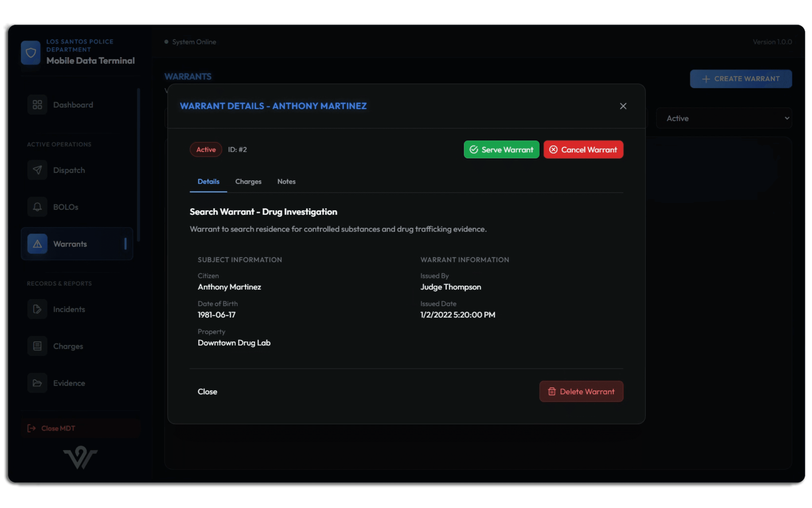Open Incidents under Records & Reports
The width and height of the screenshot is (812, 508).
[x=77, y=309]
